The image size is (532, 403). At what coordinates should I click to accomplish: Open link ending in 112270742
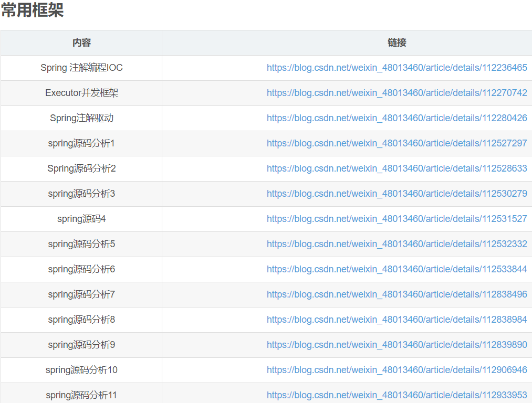(x=397, y=93)
